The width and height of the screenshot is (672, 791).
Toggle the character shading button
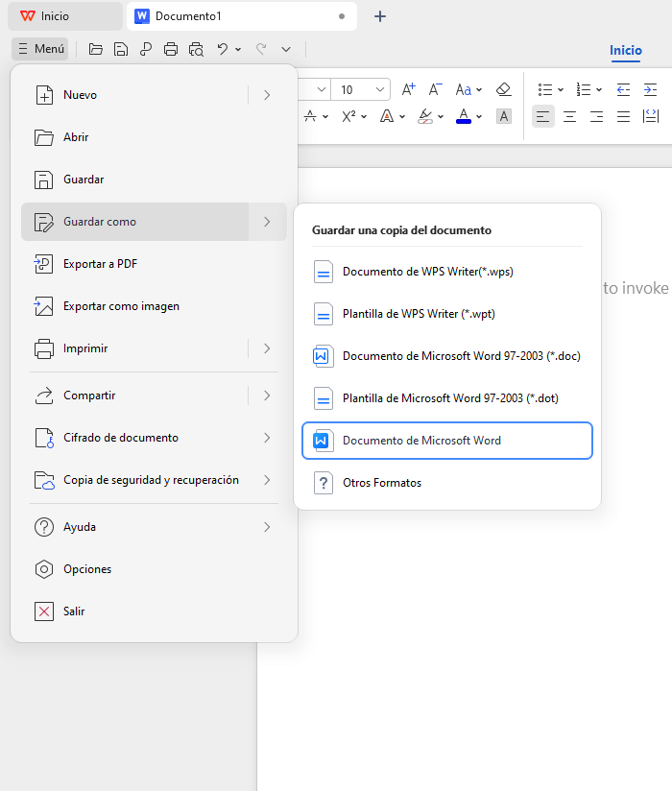[504, 116]
